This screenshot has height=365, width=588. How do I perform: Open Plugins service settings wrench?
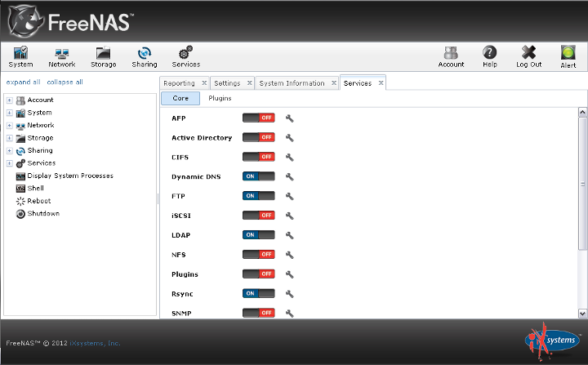pyautogui.click(x=289, y=274)
